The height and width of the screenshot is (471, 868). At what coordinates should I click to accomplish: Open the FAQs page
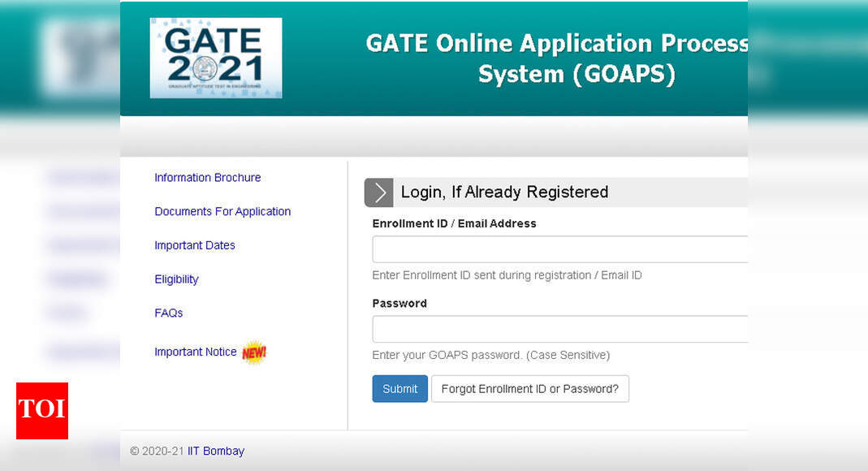[x=168, y=313]
